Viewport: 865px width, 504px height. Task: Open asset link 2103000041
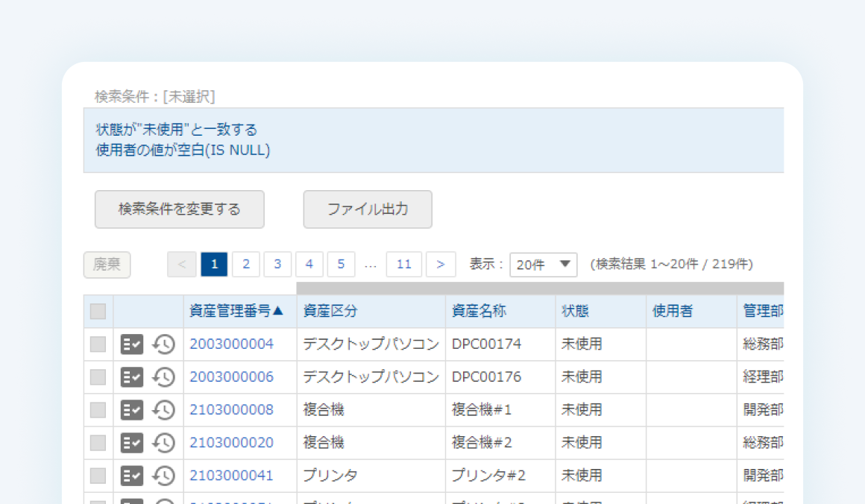[232, 476]
